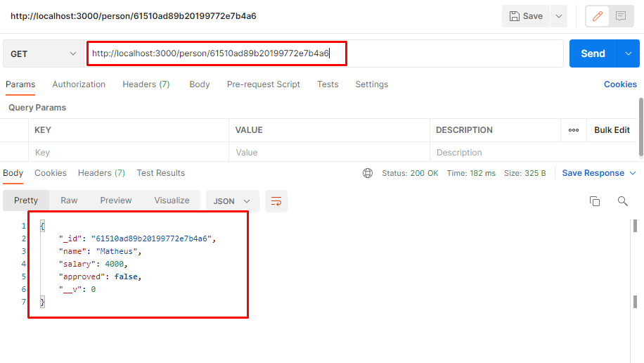Copy response with the copy icon
Screen dimensions: 644x363
(595, 201)
